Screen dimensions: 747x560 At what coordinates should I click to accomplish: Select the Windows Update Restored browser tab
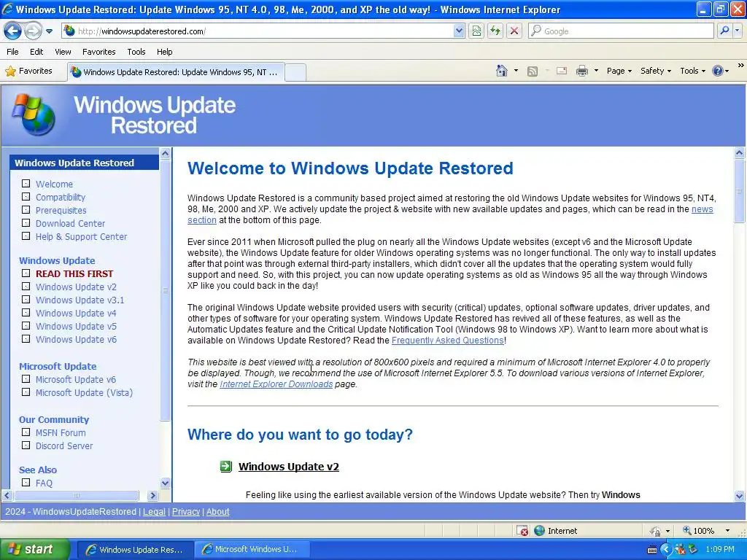[x=177, y=72]
